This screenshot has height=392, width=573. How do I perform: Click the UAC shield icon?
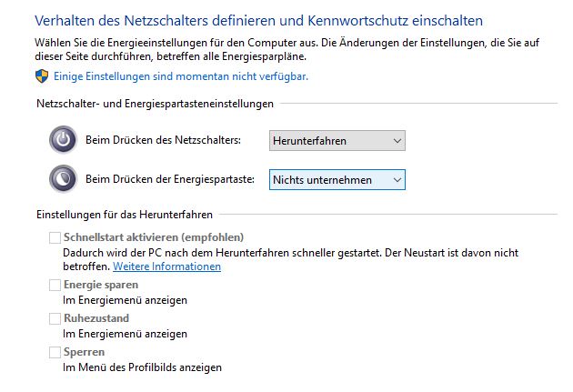42,76
